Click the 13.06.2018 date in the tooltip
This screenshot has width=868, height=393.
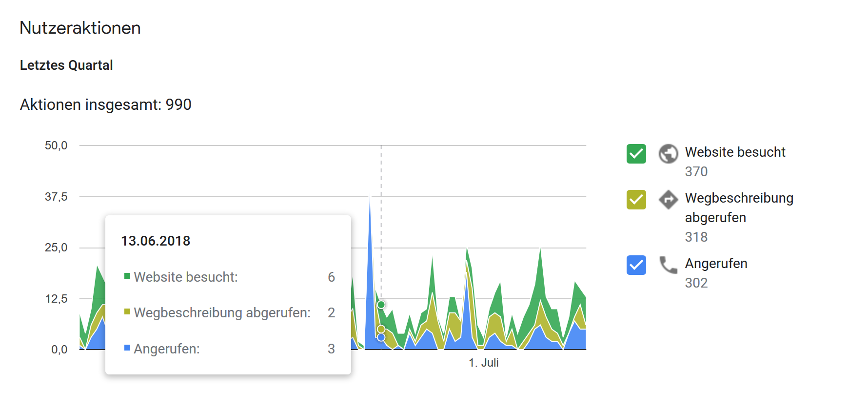click(156, 241)
